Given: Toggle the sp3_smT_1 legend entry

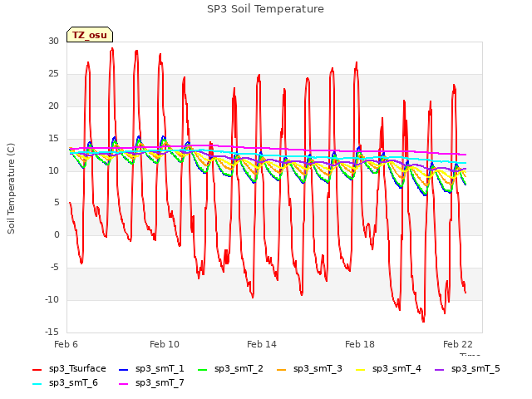Looking at the screenshot, I should [x=151, y=369].
